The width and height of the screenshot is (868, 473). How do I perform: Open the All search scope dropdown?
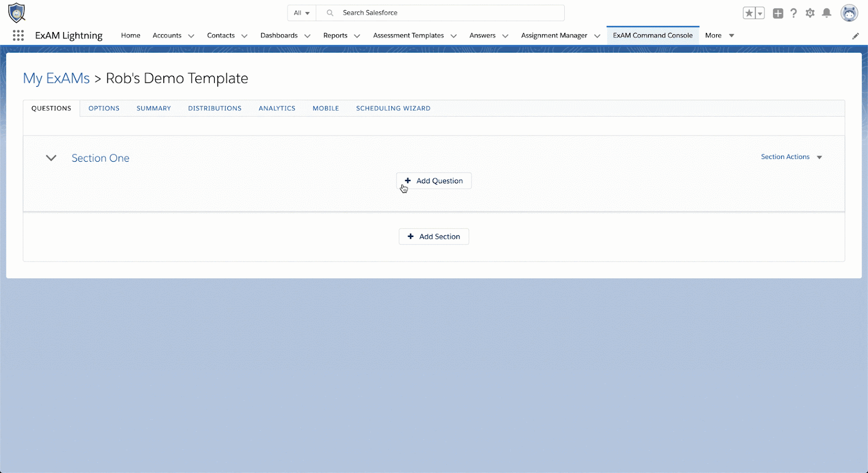click(x=302, y=13)
